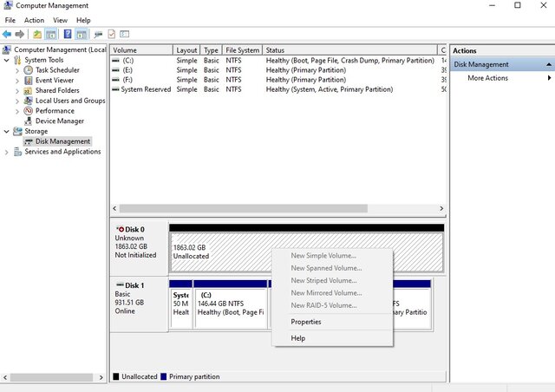Expand the Services and Applications node
Viewport: 555px width, 392px height.
(8, 152)
